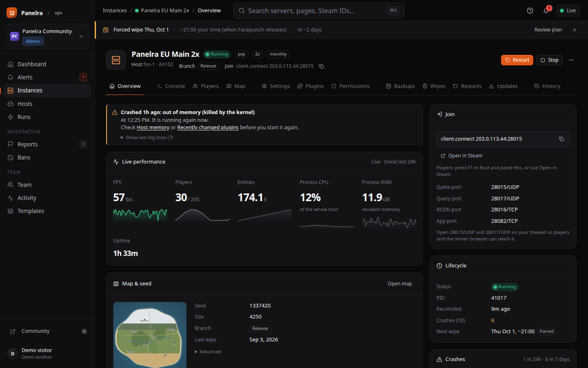Viewport: 588px width, 368px height.
Task: Expand the Panelra Community organization switcher
Action: pos(47,36)
